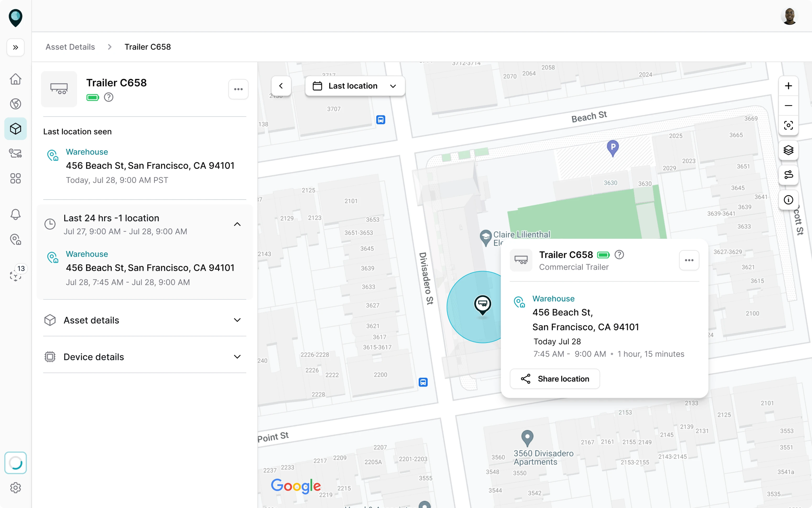Viewport: 812px width, 508px height.
Task: Open Settings via the gear icon
Action: (x=15, y=488)
